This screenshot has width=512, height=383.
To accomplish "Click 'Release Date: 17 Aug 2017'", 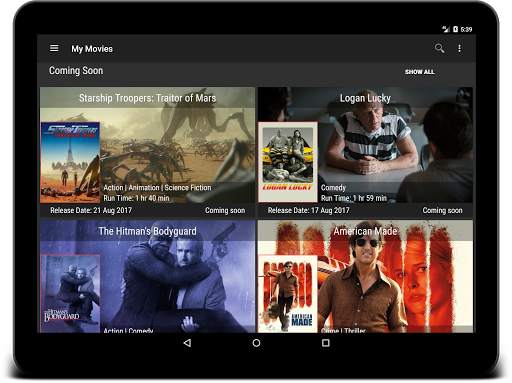I will 308,210.
